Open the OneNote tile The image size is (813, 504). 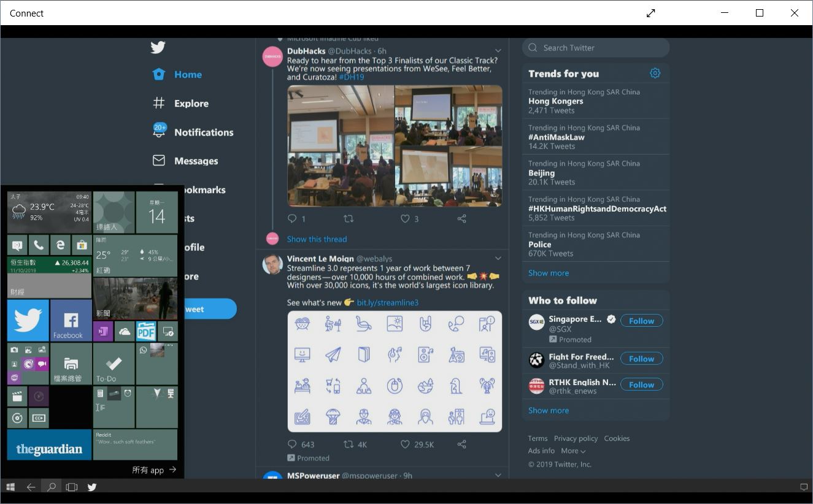point(103,332)
